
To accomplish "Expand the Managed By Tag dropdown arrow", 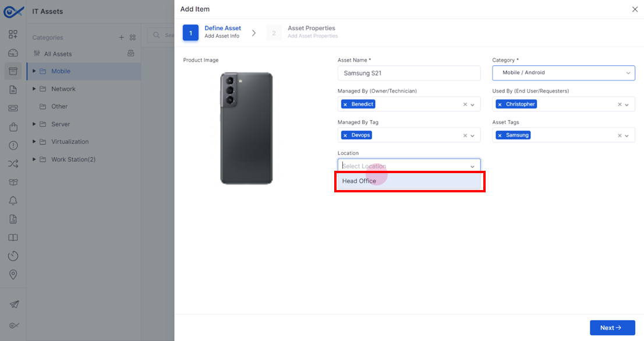I will click(472, 136).
